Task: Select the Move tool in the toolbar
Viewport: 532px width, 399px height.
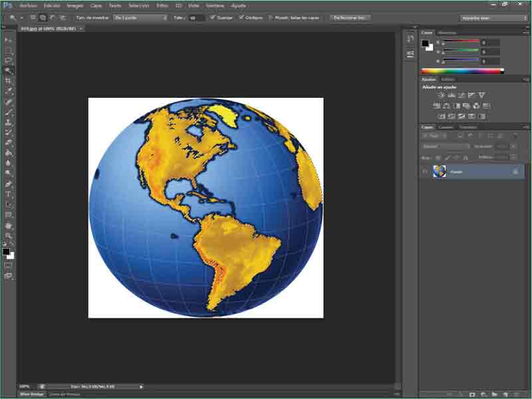Action: pos(9,40)
